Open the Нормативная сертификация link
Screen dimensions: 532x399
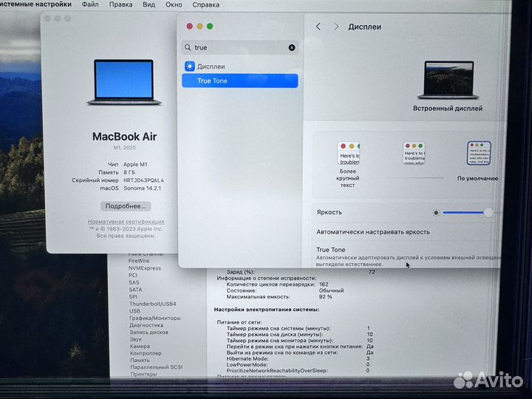tap(126, 222)
